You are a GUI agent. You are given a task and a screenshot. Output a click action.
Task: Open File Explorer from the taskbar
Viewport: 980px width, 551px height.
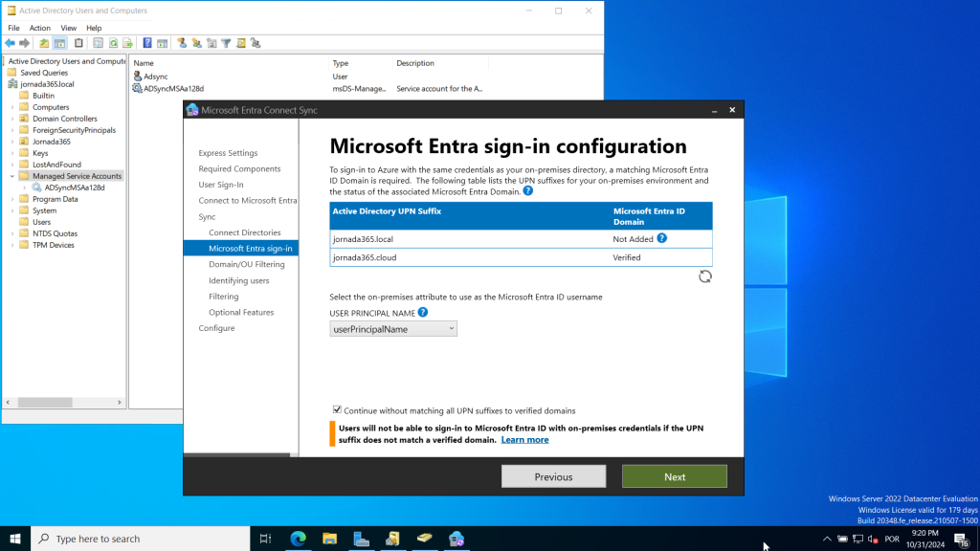click(x=329, y=539)
